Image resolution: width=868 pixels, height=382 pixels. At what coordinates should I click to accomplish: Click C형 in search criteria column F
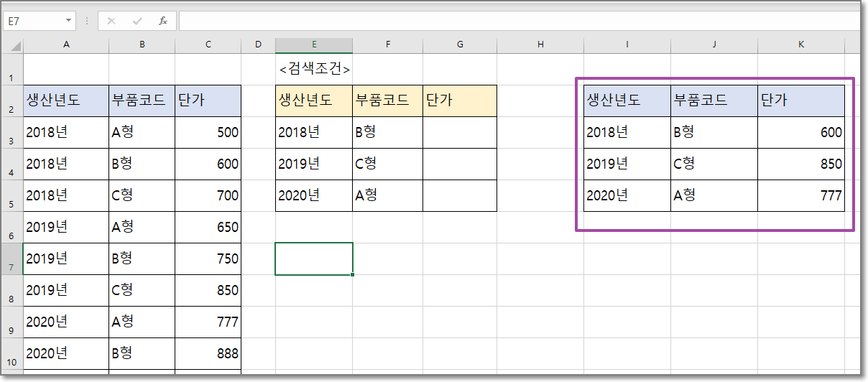coord(388,164)
